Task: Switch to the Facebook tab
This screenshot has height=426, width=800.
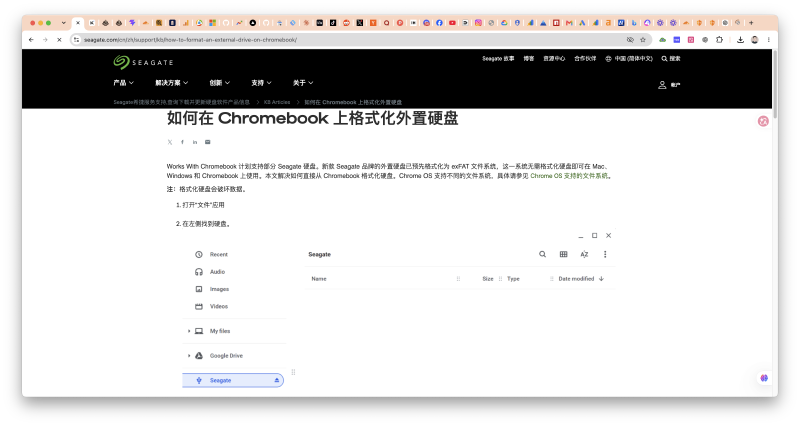Action: [x=439, y=22]
